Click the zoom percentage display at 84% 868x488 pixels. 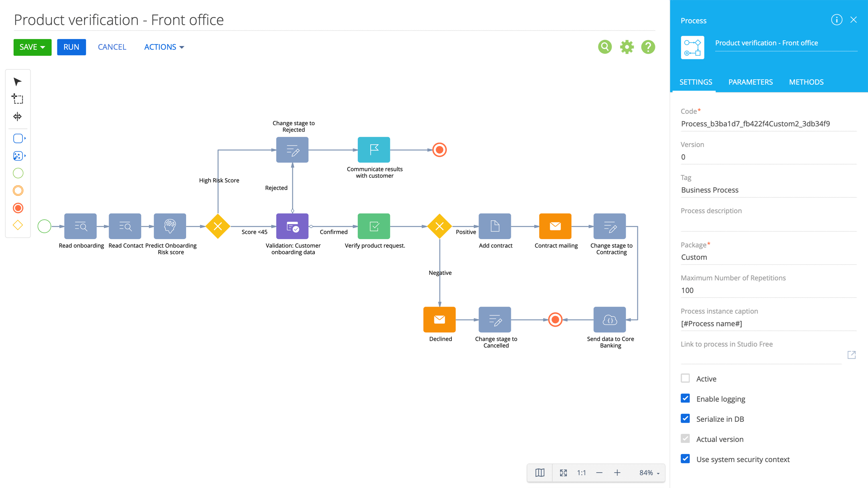click(647, 472)
